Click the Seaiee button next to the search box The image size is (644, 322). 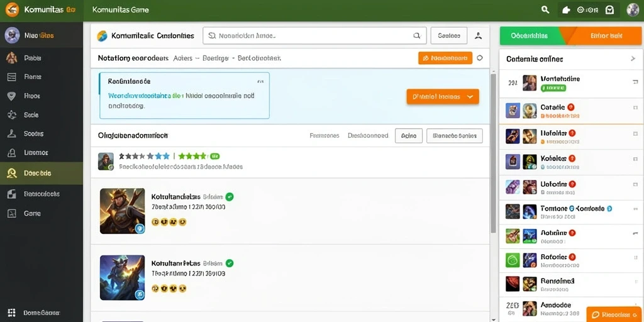[448, 36]
